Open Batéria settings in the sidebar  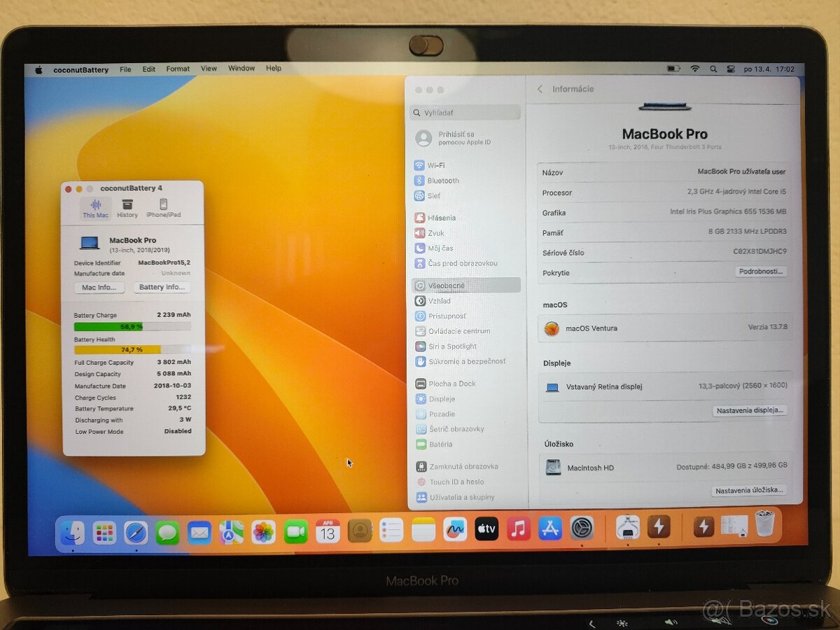point(438,444)
